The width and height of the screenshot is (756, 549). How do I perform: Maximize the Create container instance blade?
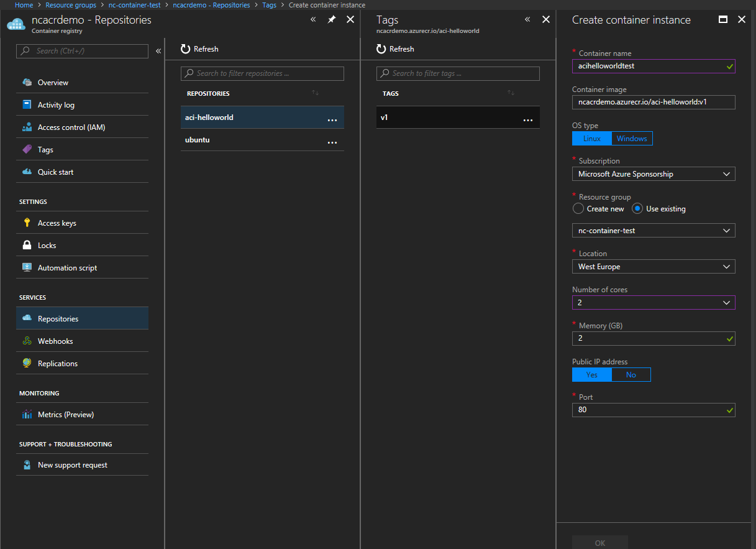722,19
